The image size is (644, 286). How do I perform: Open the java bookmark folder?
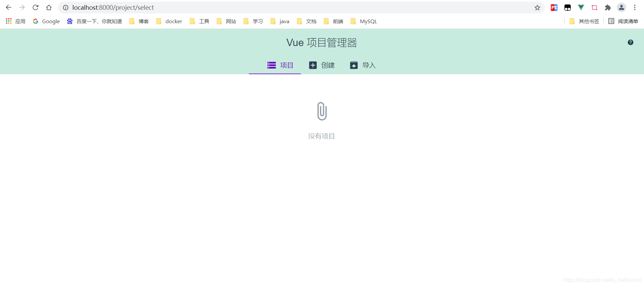(x=280, y=21)
